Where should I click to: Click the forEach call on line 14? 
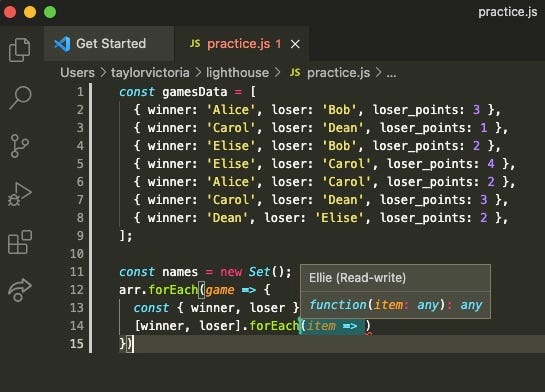click(274, 326)
